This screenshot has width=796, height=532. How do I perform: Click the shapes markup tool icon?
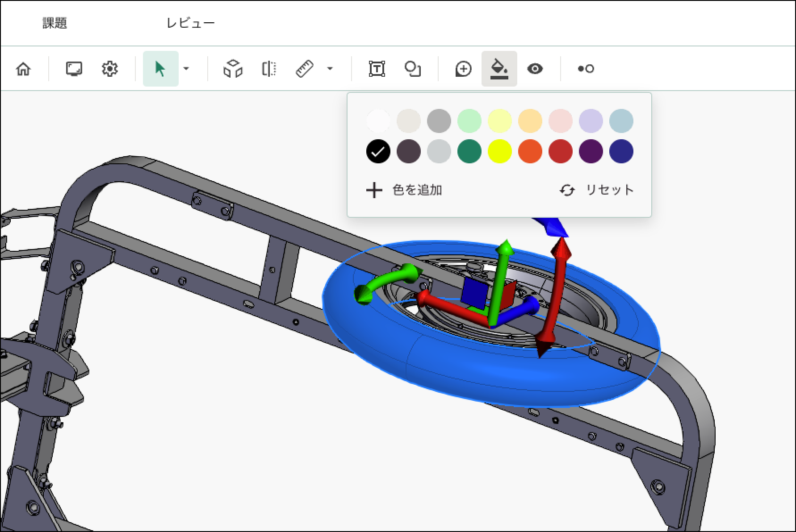(412, 69)
